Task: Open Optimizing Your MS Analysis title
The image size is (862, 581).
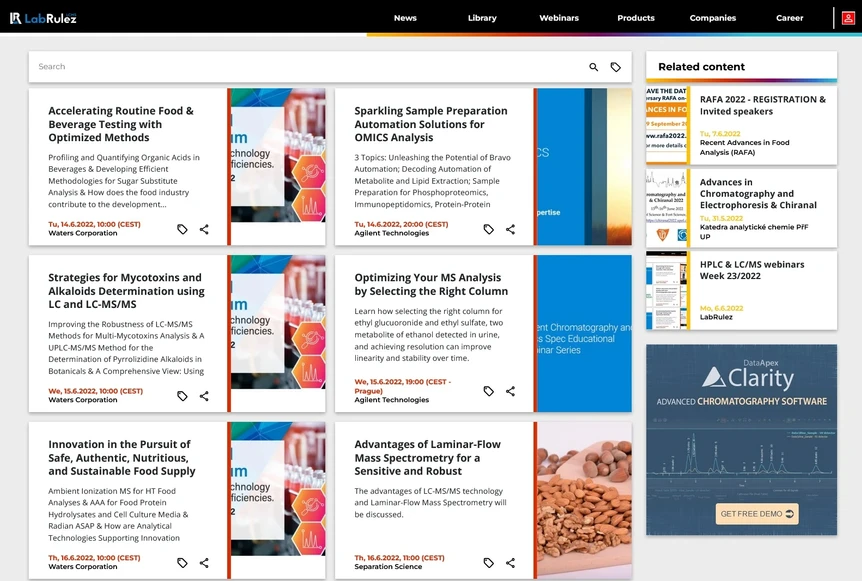Action: point(431,284)
